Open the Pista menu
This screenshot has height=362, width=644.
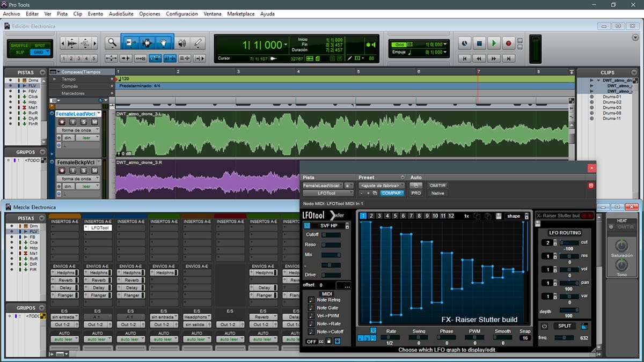tap(62, 14)
